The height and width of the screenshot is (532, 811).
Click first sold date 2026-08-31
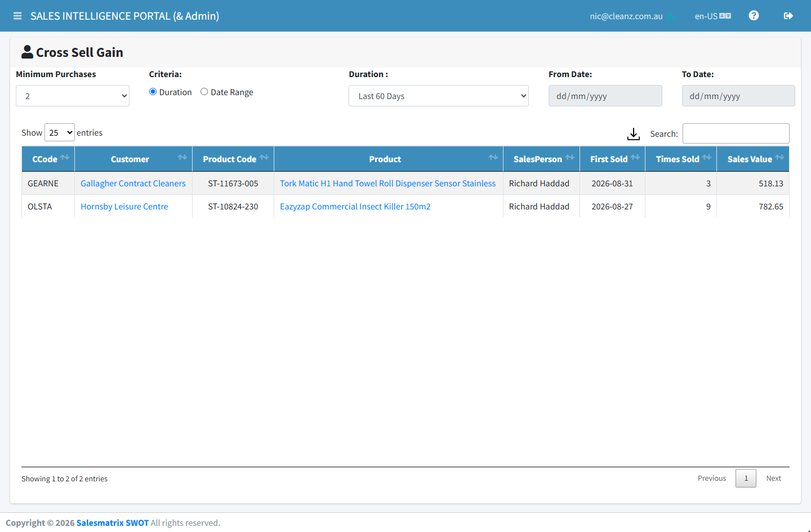612,184
